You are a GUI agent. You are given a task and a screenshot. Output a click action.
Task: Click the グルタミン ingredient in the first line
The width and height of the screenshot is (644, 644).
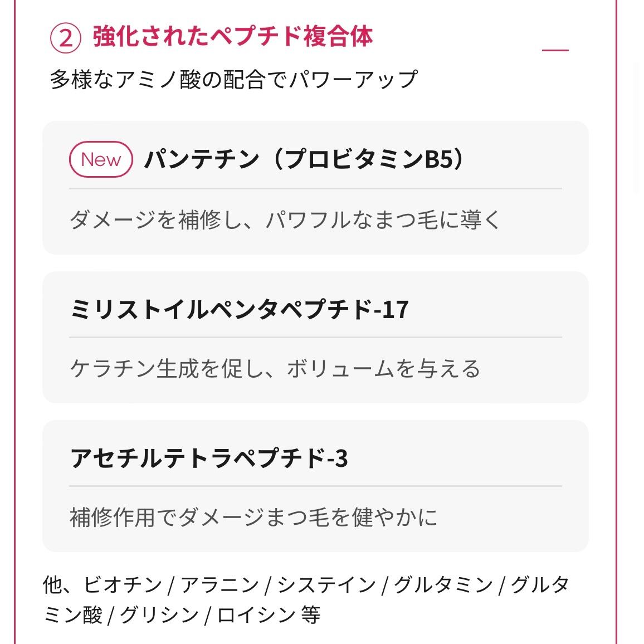coord(443,584)
